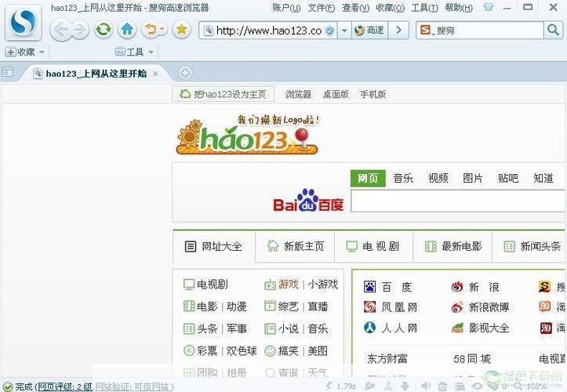Image resolution: width=567 pixels, height=392 pixels.
Task: Select the 视频 search tab
Action: tap(438, 178)
